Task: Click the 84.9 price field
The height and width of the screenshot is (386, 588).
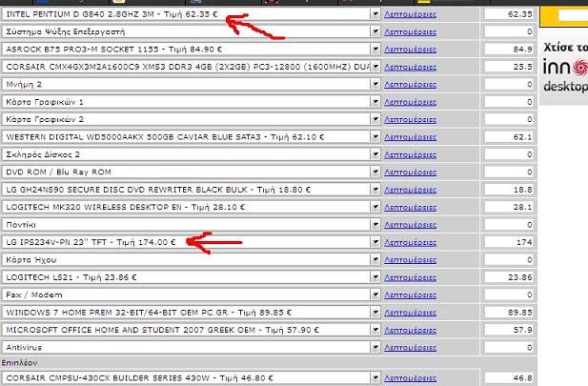Action: tap(509, 50)
